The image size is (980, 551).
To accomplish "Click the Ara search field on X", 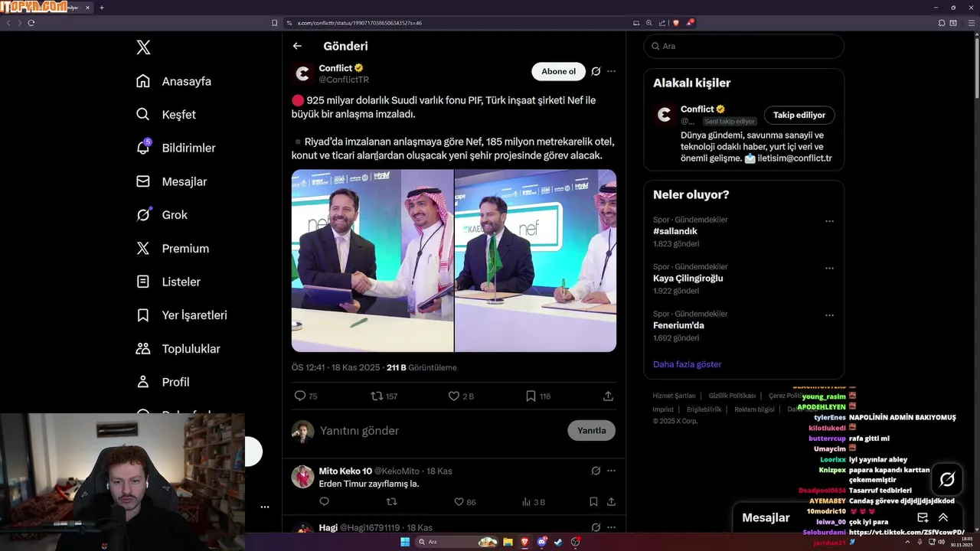I will (743, 46).
